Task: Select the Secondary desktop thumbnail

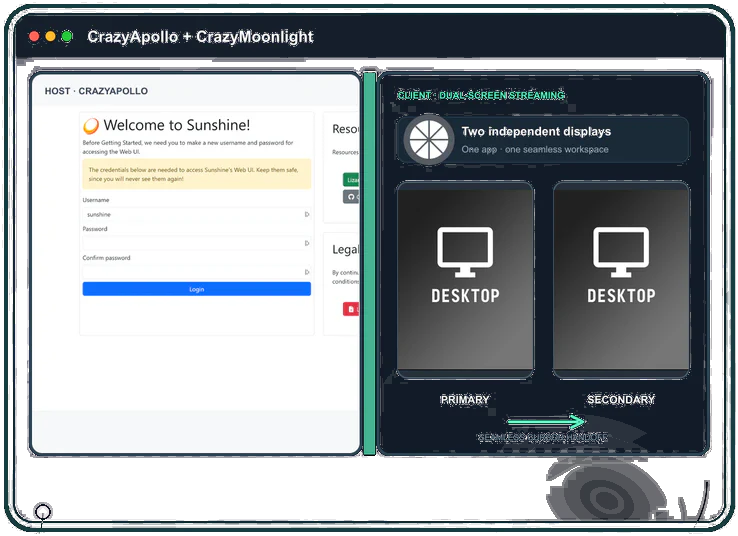Action: click(x=621, y=280)
